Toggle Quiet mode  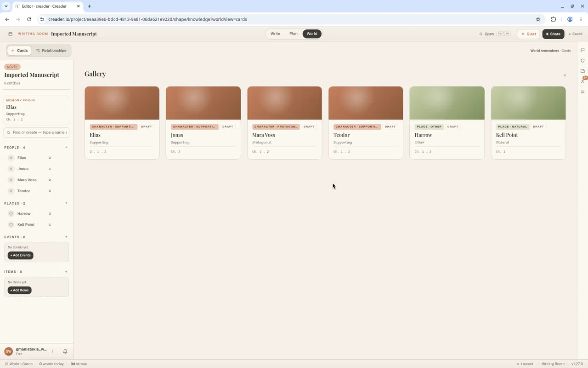point(528,34)
